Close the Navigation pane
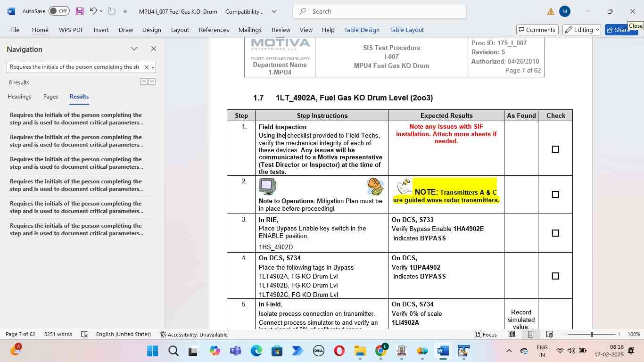 tap(153, 49)
